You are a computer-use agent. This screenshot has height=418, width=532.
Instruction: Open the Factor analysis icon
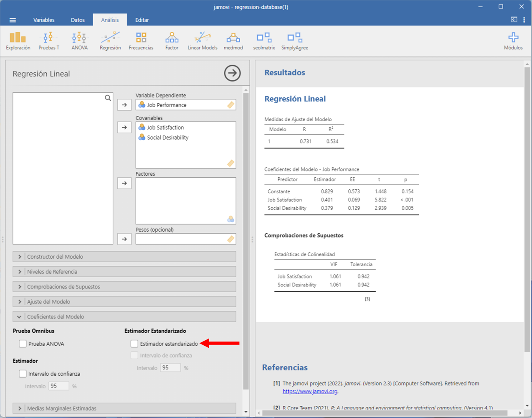coord(172,41)
